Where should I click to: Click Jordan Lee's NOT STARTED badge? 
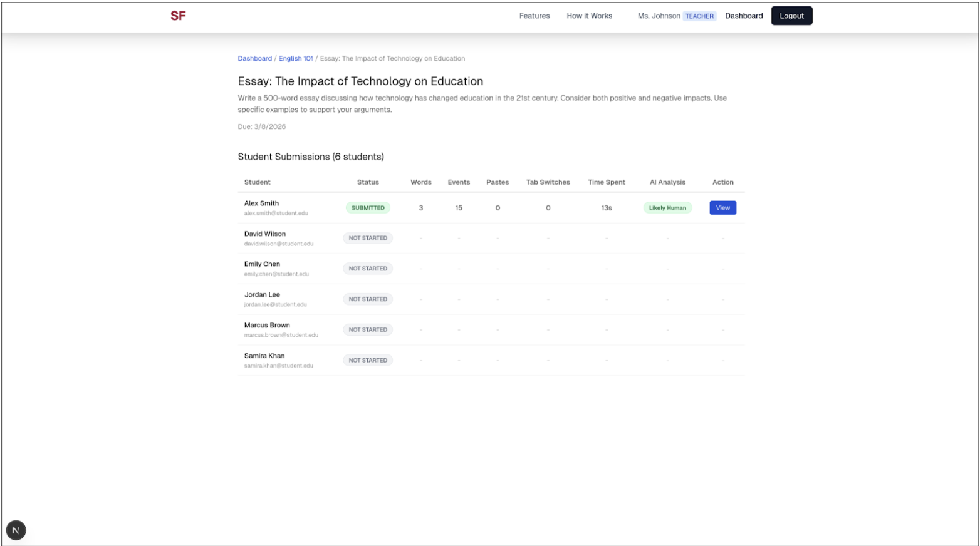pos(368,299)
